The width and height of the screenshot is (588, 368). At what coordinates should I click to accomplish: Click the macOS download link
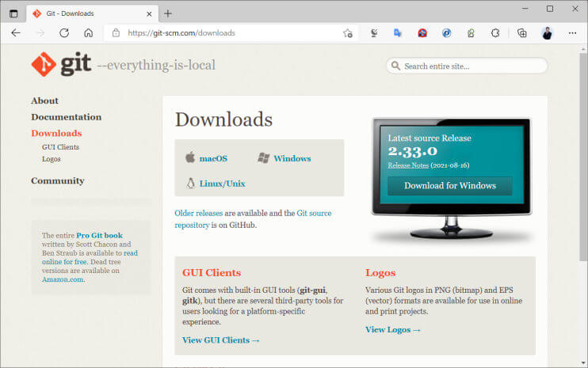coord(213,158)
